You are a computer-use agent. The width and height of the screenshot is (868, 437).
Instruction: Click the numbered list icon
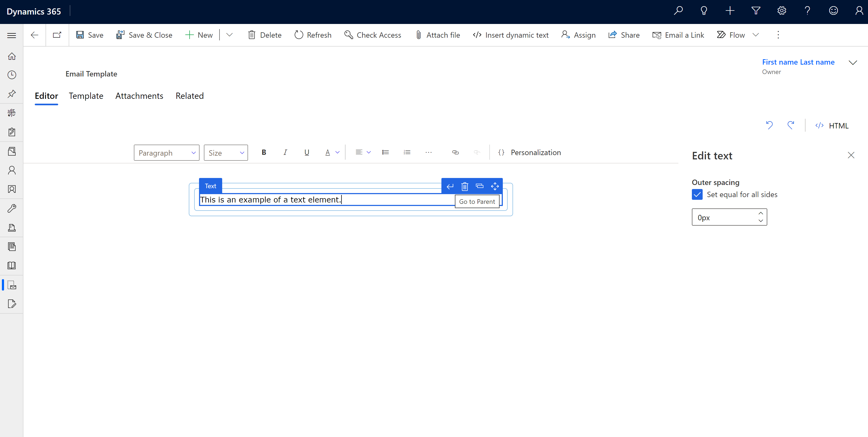point(406,152)
